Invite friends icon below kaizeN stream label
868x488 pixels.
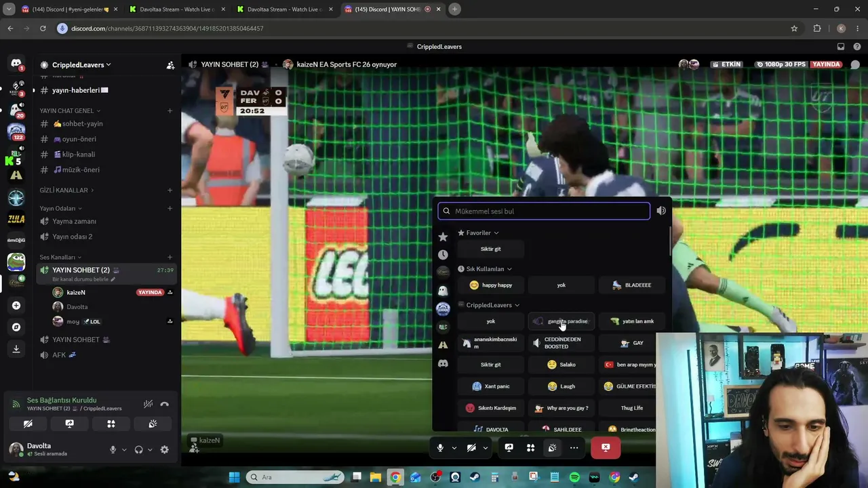(x=195, y=449)
